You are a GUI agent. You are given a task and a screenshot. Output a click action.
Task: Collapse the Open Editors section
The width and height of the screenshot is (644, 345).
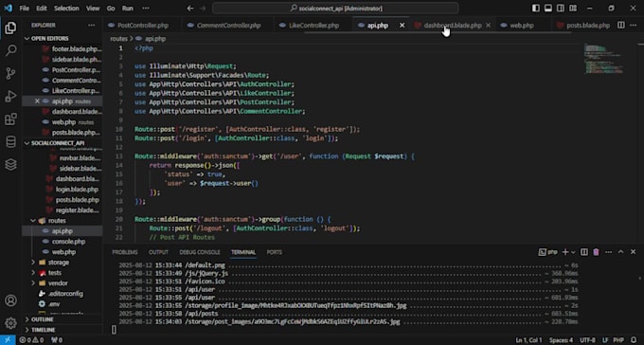27,38
